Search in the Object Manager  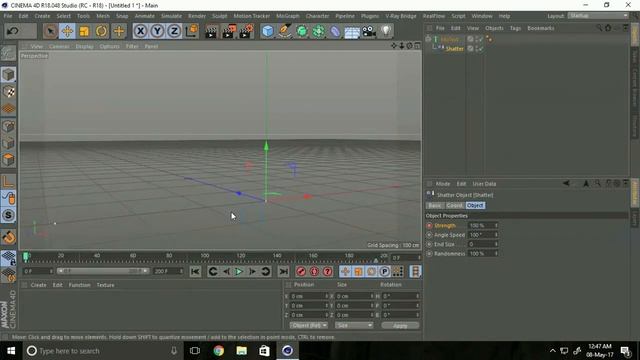599,28
